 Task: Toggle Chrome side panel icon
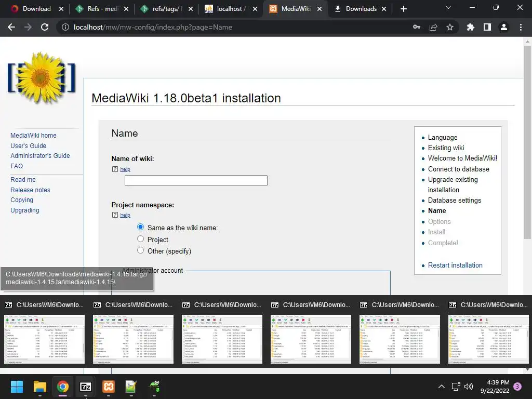click(487, 27)
